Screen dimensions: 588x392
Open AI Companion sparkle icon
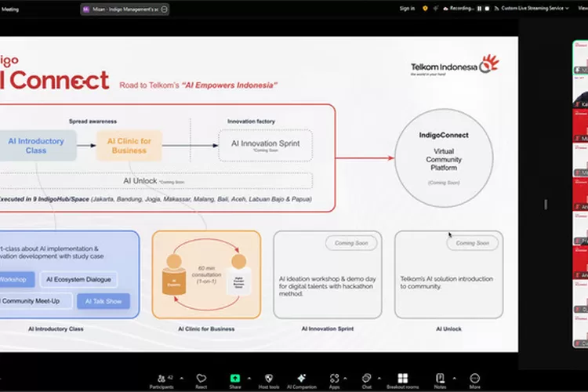(x=301, y=379)
